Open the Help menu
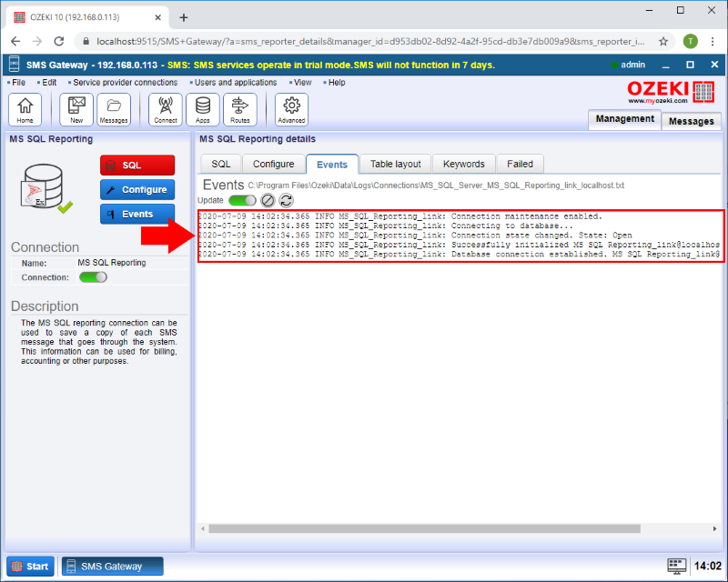 click(337, 83)
